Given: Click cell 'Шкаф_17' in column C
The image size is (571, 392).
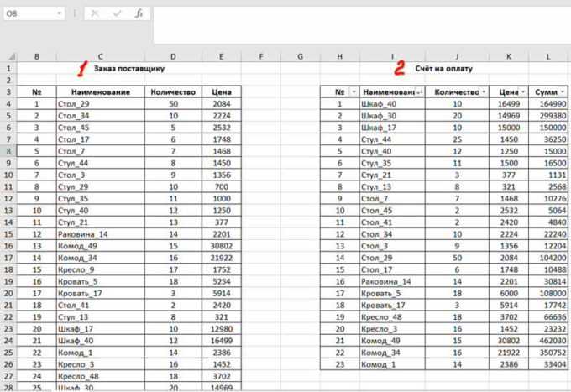Looking at the screenshot, I should [x=101, y=329].
